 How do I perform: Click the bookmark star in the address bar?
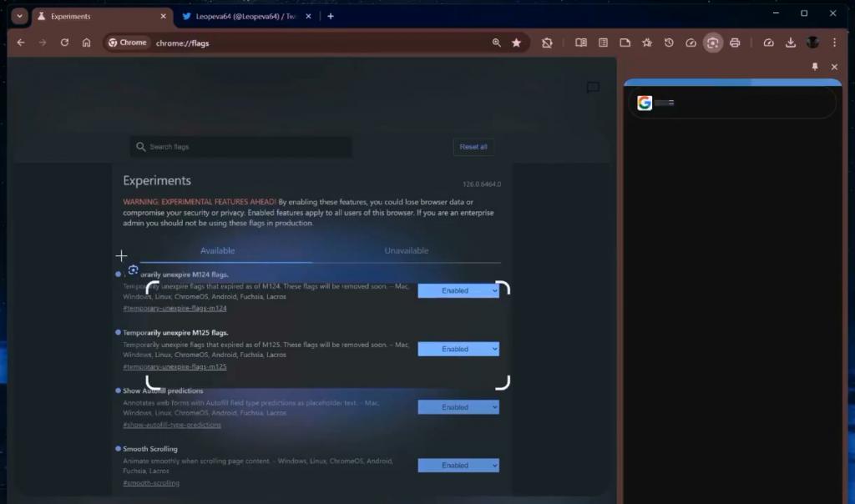[x=517, y=43]
